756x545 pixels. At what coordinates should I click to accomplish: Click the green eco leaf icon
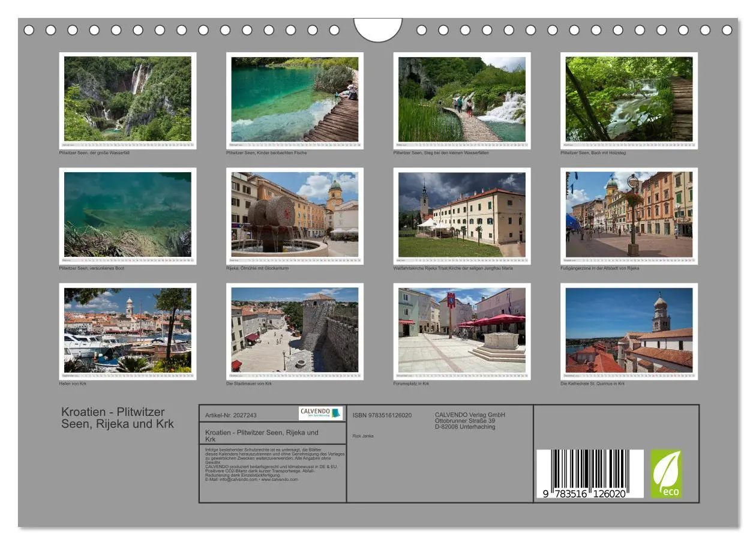click(667, 474)
